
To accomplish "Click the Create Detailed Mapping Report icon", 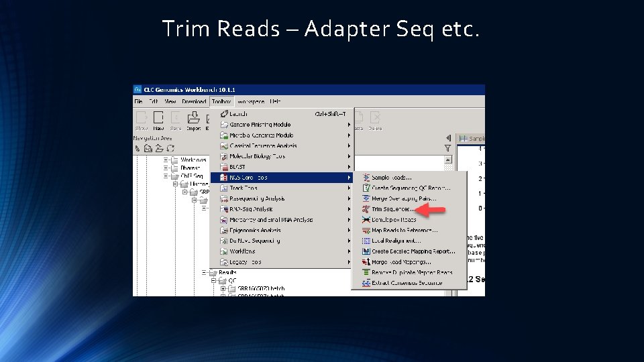I will [x=366, y=251].
